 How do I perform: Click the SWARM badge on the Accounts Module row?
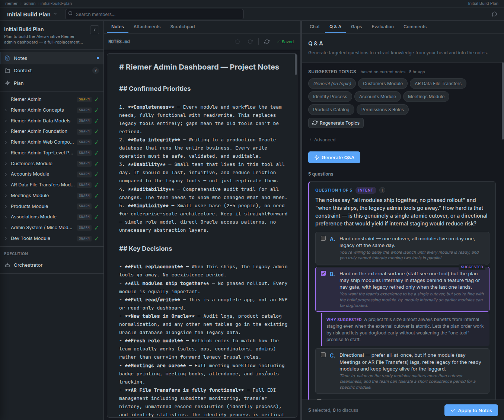(84, 174)
